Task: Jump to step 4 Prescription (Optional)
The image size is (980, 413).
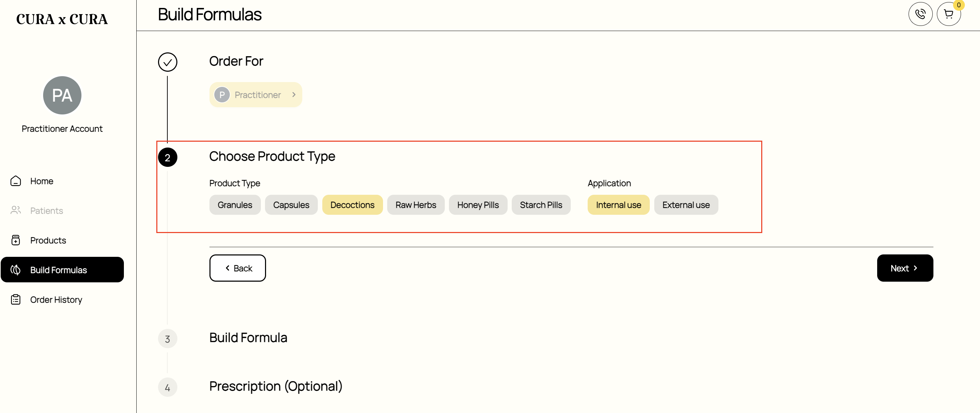Action: click(x=167, y=387)
